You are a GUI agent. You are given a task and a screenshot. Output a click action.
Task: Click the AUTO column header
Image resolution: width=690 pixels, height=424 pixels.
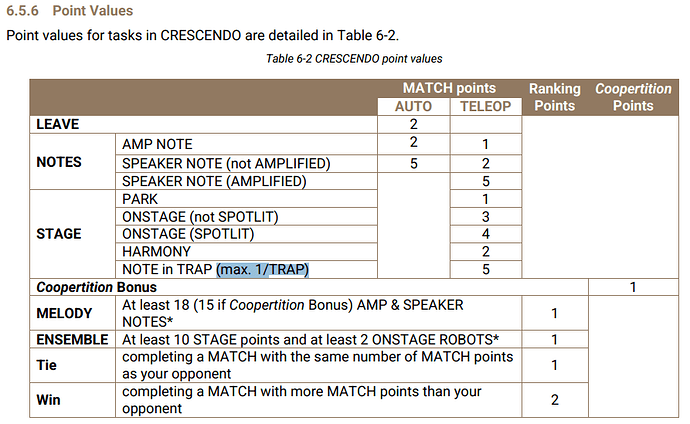click(413, 106)
